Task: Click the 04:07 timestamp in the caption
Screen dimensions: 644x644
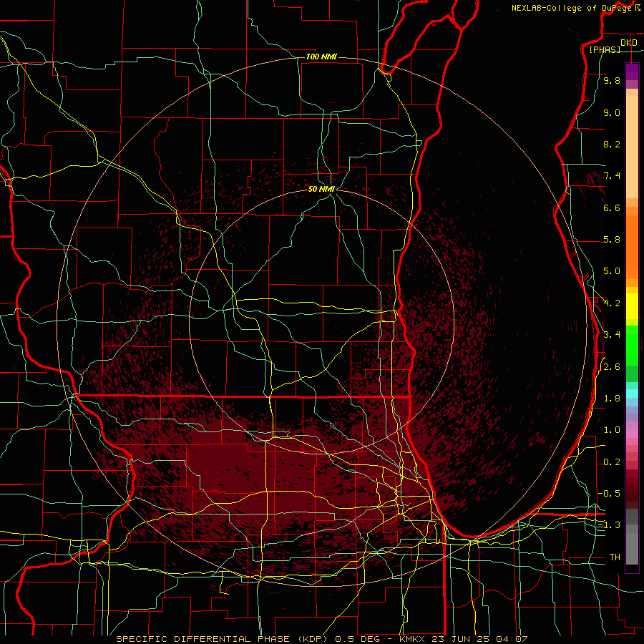Action: [x=512, y=639]
